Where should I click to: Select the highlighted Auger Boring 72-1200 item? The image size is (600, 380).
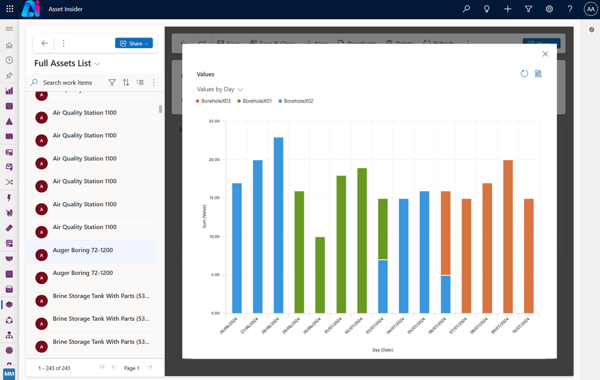tap(91, 252)
